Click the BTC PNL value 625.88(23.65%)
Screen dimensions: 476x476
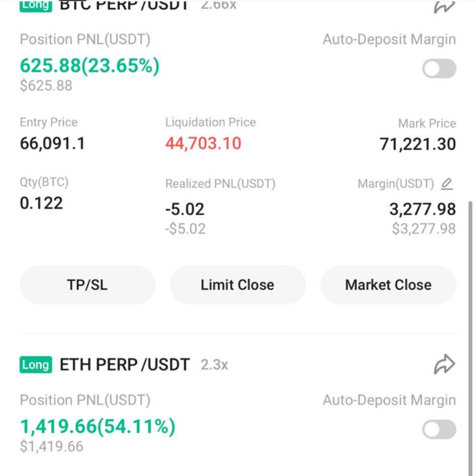tap(90, 66)
